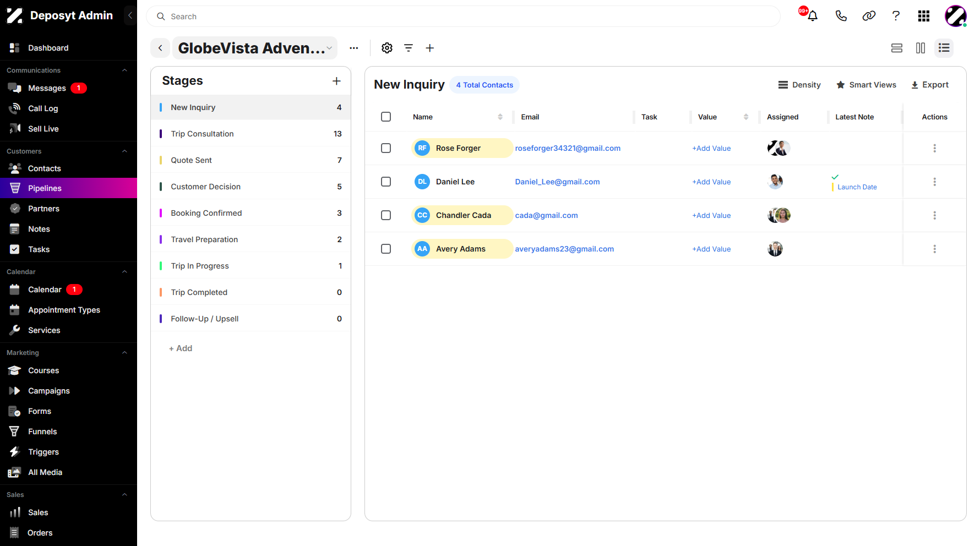The height and width of the screenshot is (546, 980).
Task: Add a stage with Stages plus
Action: click(336, 81)
